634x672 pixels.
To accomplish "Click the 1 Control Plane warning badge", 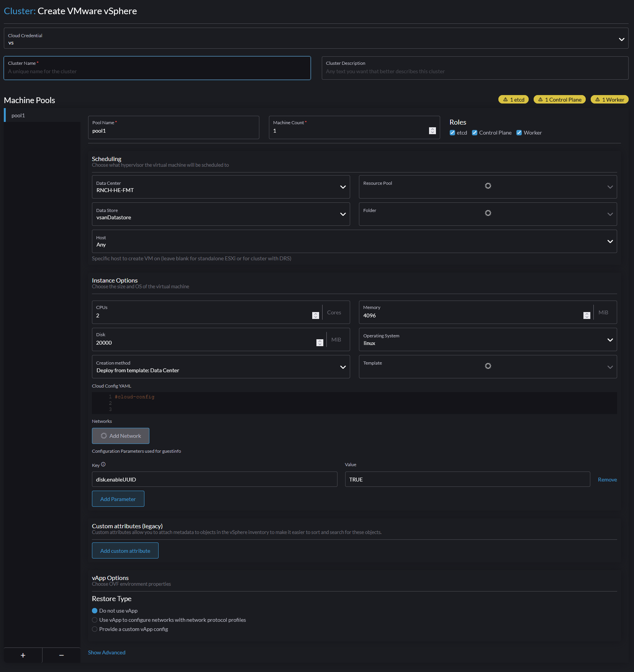I will [559, 99].
